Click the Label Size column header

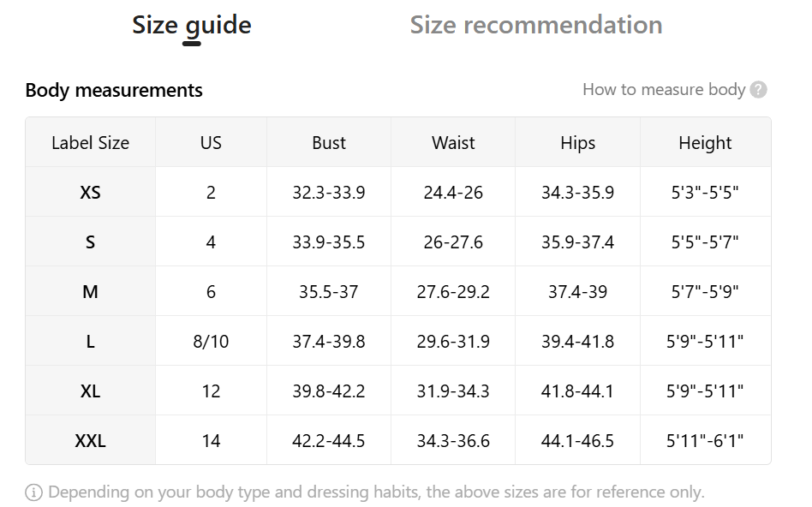(x=90, y=143)
